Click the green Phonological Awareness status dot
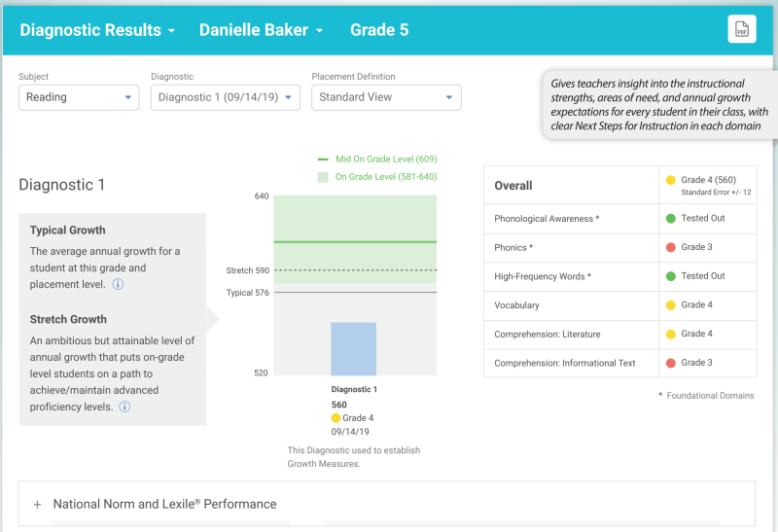 (x=670, y=219)
